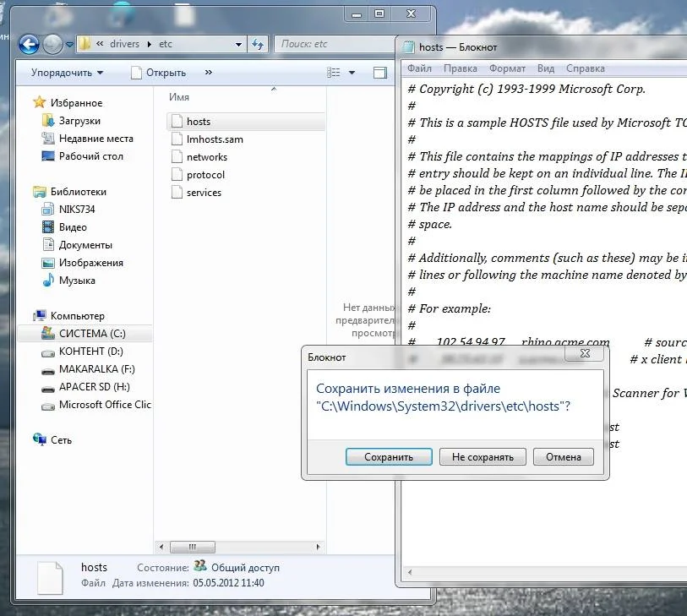The height and width of the screenshot is (616, 687).
Task: Select the lmhosts.sam file
Action: coord(215,139)
